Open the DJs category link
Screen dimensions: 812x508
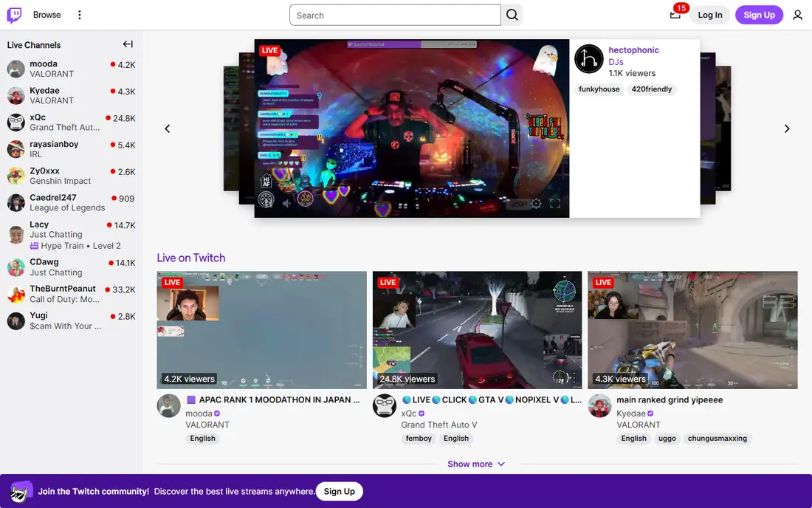(x=616, y=61)
